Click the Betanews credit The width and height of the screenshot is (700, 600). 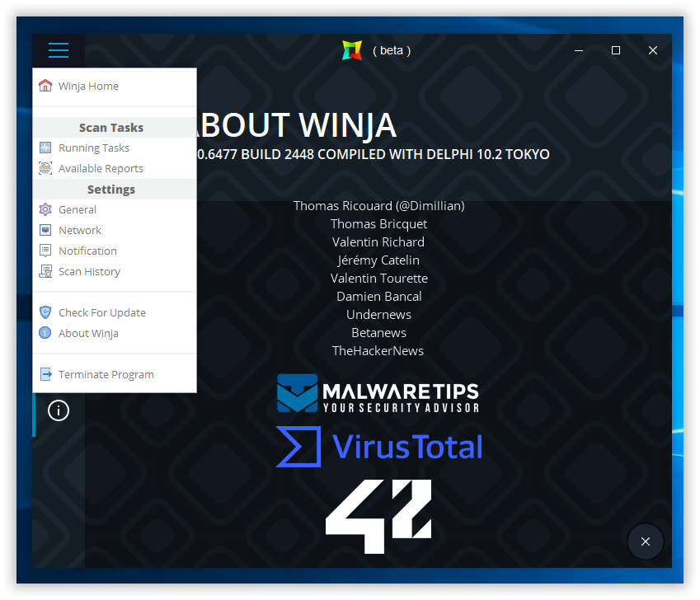(378, 333)
